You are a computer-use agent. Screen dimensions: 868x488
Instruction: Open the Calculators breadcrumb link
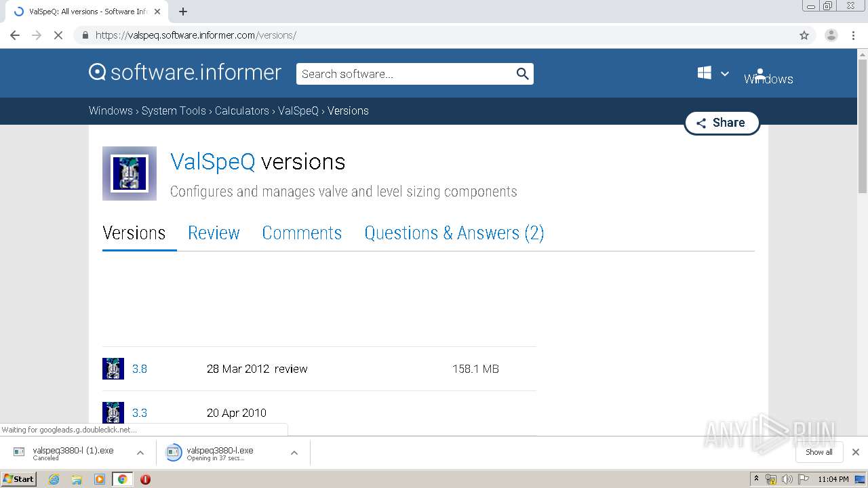tap(242, 110)
